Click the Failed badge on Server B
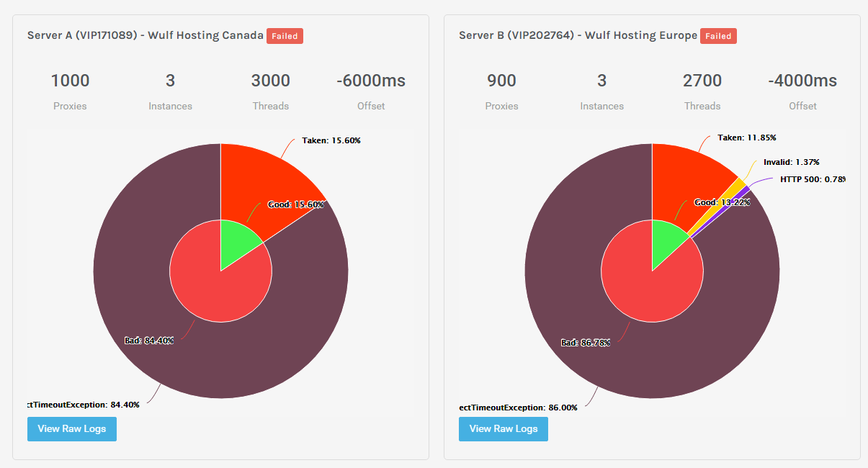868x468 pixels. (717, 36)
